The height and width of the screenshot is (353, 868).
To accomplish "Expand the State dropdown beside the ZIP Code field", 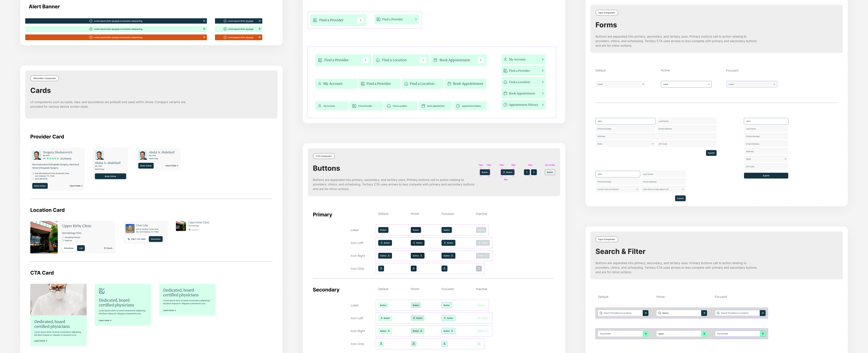I will [625, 144].
